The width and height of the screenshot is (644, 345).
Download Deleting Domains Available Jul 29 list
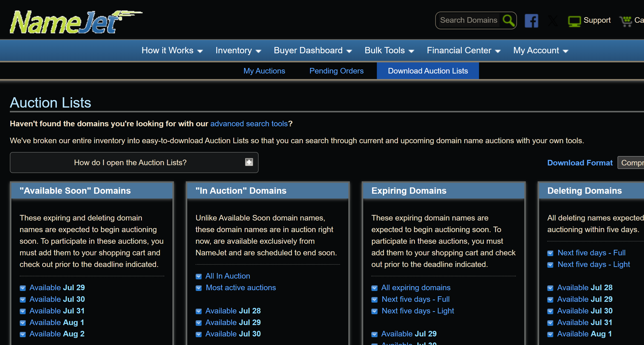(x=585, y=299)
